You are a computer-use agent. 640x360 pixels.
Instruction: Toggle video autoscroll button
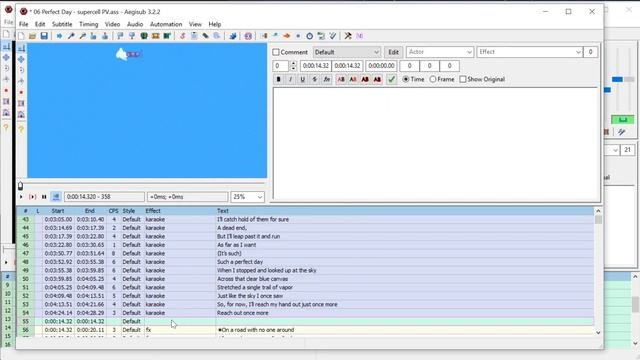[x=56, y=197]
